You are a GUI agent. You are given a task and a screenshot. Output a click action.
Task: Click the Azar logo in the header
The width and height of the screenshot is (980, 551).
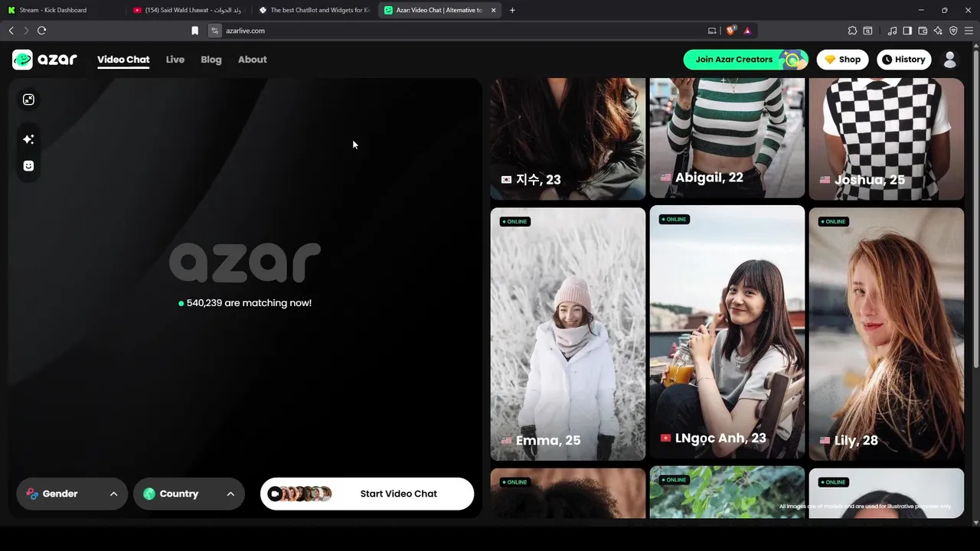coord(44,60)
